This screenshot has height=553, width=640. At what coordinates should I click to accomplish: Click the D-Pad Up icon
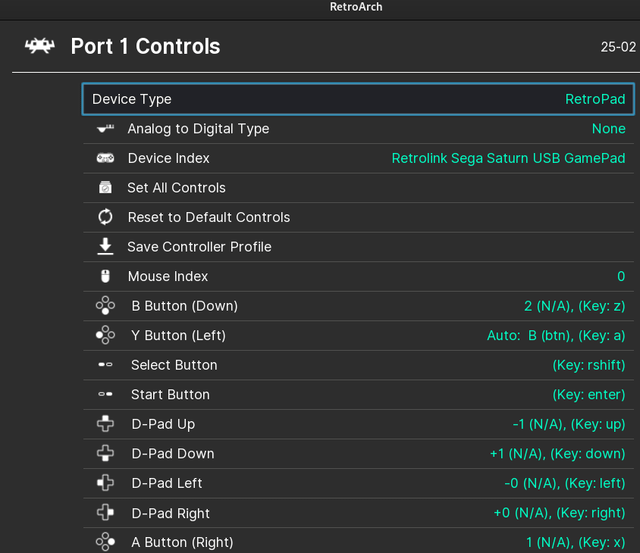pos(105,424)
